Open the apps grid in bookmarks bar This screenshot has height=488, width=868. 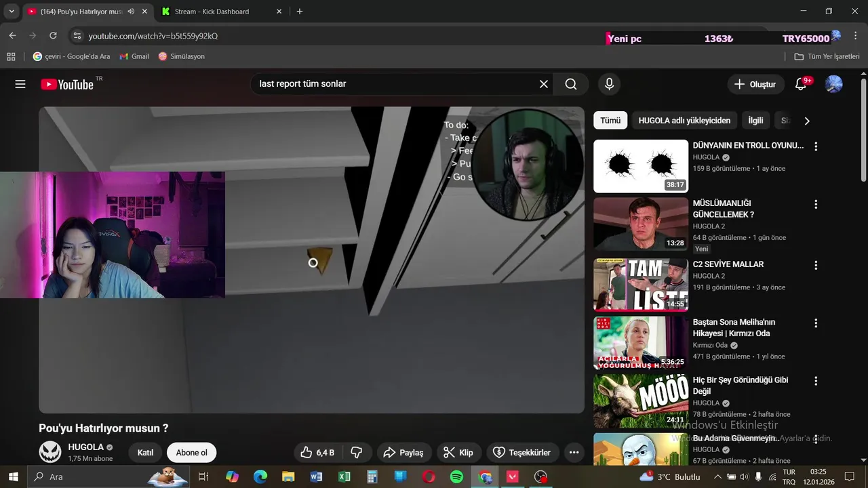tap(11, 56)
